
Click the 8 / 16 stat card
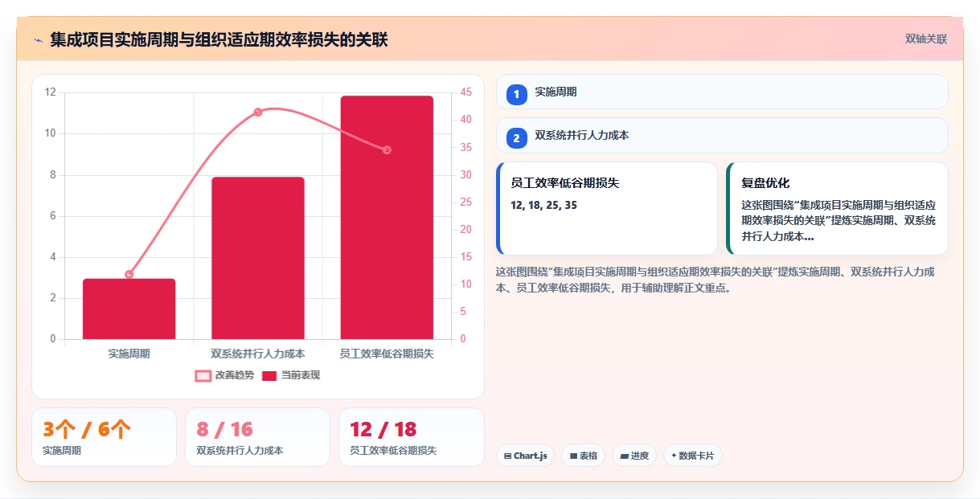click(257, 437)
